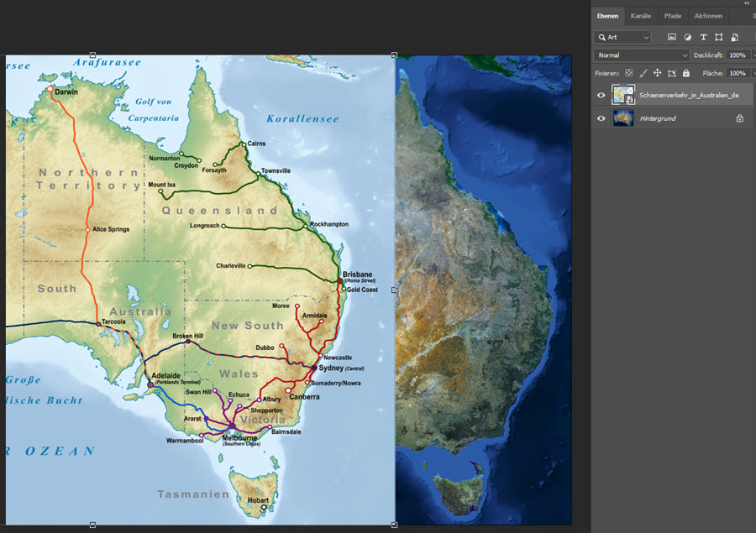Lock all with the Fixieren padlock icon
Image resolution: width=756 pixels, height=533 pixels.
pos(686,73)
